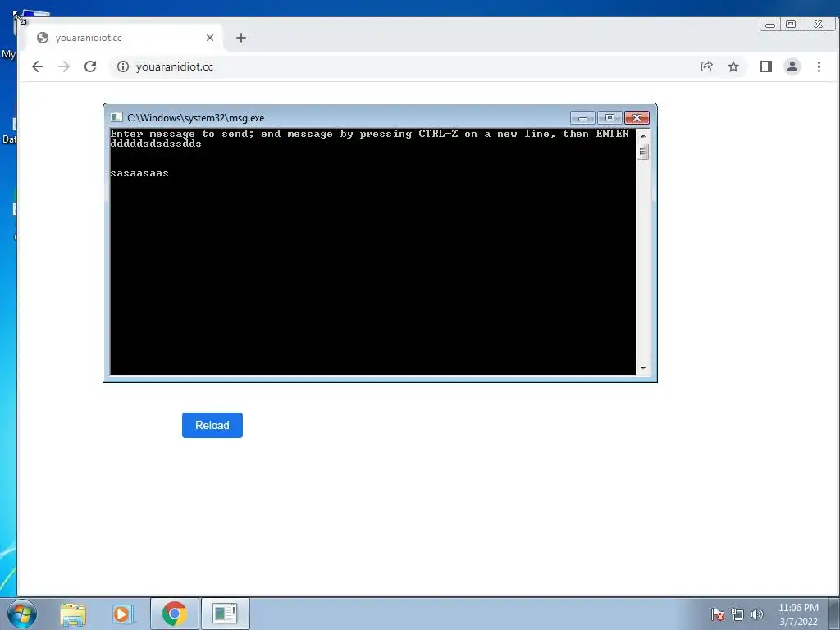
Task: Minimize the msg.exe console window
Action: point(583,118)
